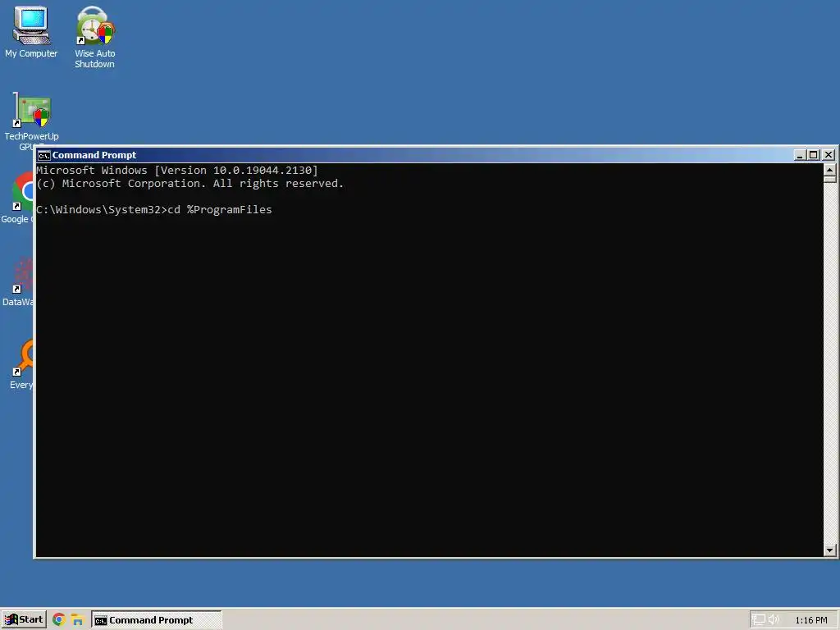The width and height of the screenshot is (840, 630).
Task: Open the My Computer desktop icon
Action: (31, 31)
